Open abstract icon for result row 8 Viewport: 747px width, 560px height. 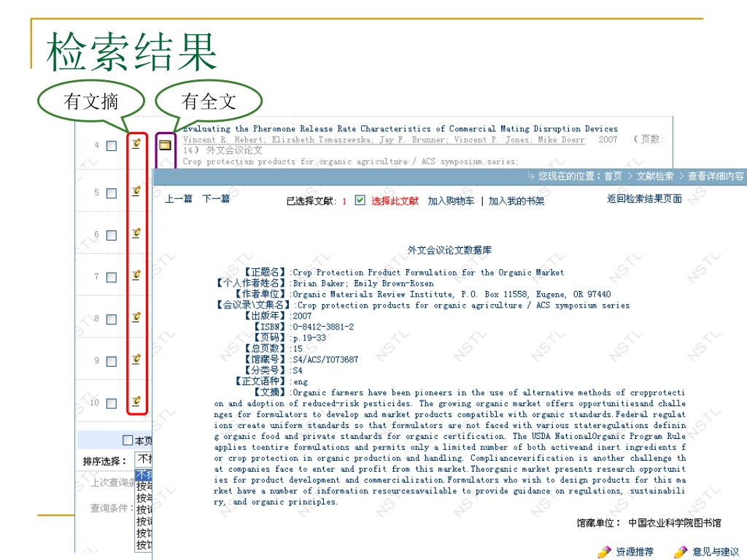coord(136,317)
